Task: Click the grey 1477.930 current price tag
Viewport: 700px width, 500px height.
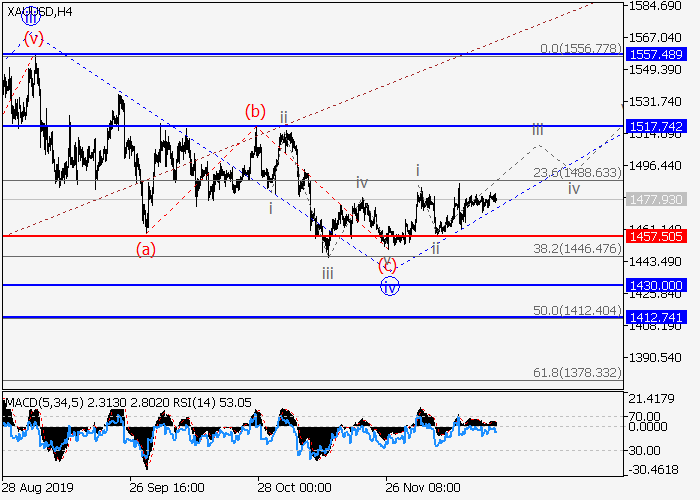Action: pos(655,199)
